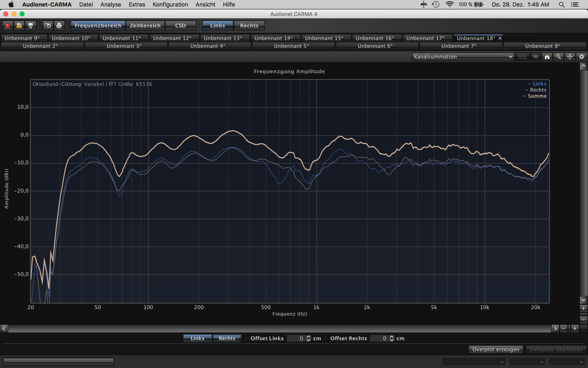Viewport: 588px width, 368px height.
Task: Toggle the Rechts channel in the top toolbar
Action: 249,25
